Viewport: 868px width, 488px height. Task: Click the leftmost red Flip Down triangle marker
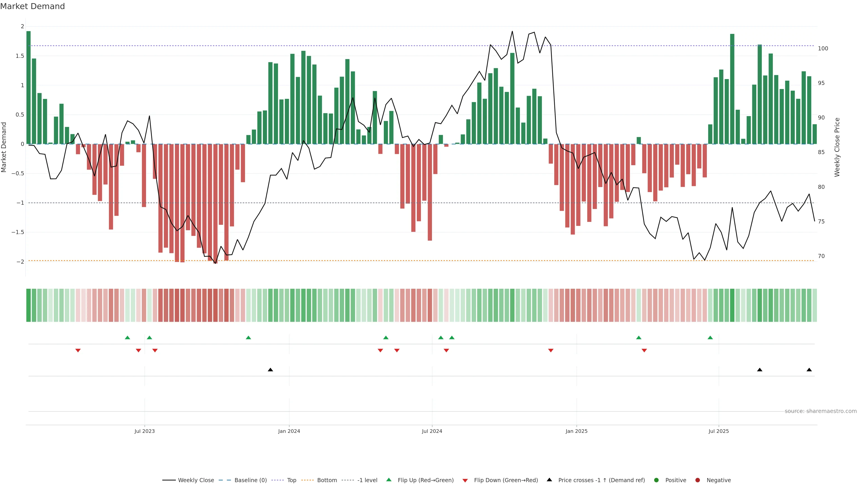pos(78,351)
